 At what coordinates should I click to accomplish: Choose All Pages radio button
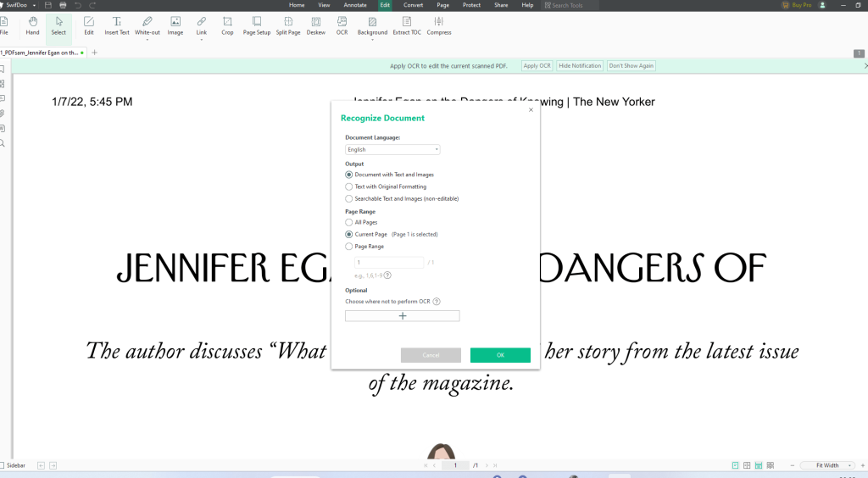348,222
